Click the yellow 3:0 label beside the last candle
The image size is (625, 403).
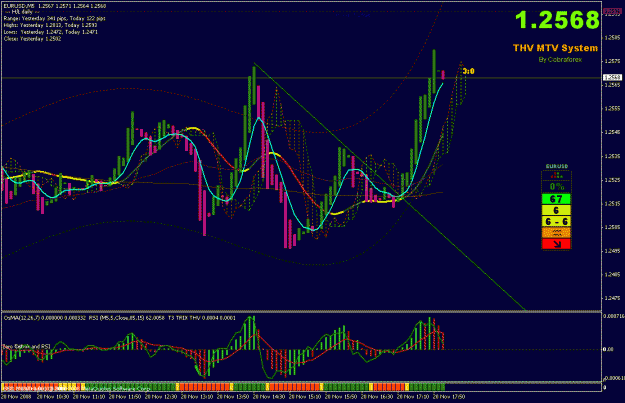coord(468,71)
